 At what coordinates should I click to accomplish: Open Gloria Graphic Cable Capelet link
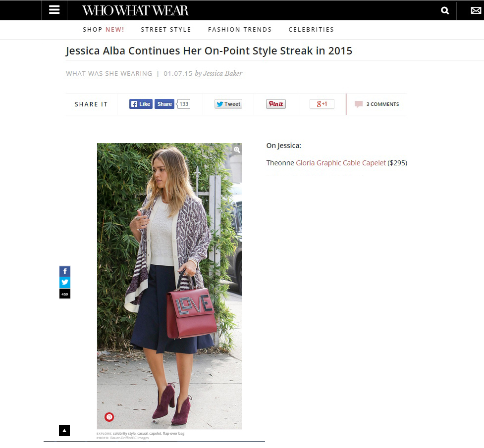[341, 163]
